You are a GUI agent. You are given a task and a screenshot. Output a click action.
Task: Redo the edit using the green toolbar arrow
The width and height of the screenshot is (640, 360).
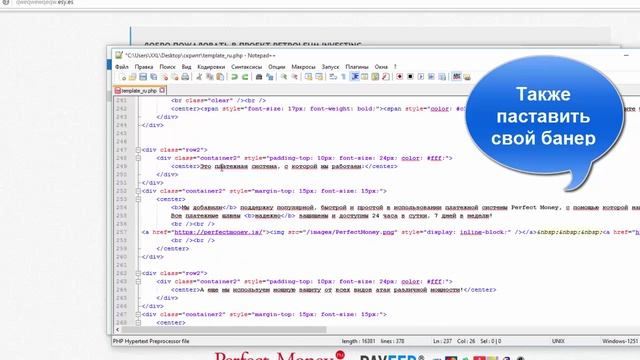coord(245,77)
